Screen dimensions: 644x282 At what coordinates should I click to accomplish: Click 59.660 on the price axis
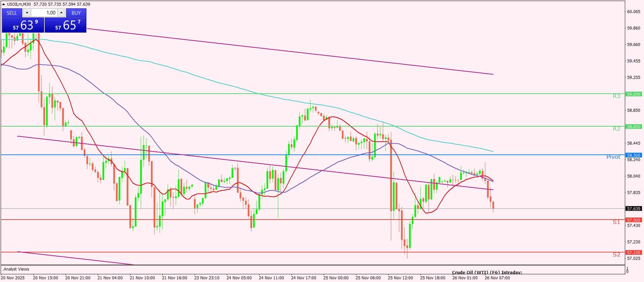[x=634, y=45]
